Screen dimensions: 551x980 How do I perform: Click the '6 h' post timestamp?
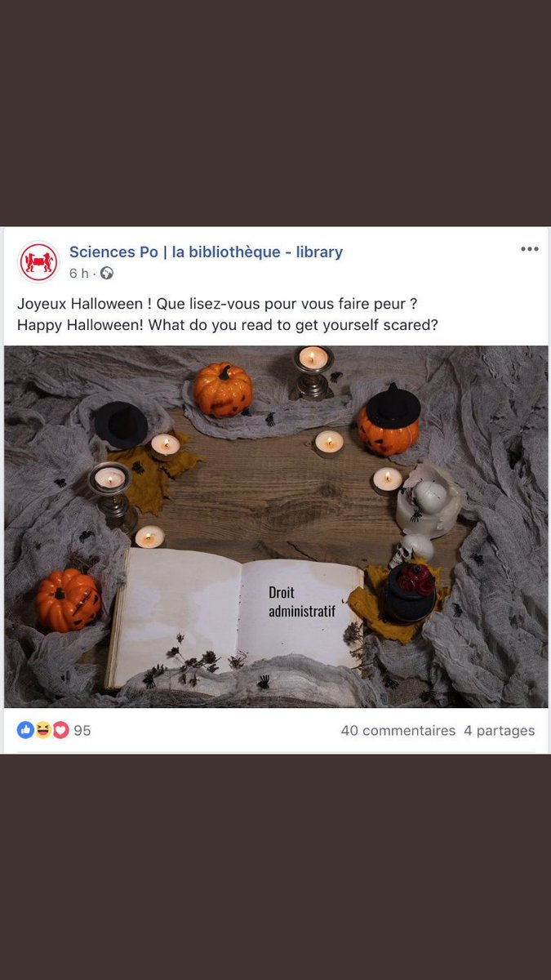pyautogui.click(x=78, y=274)
